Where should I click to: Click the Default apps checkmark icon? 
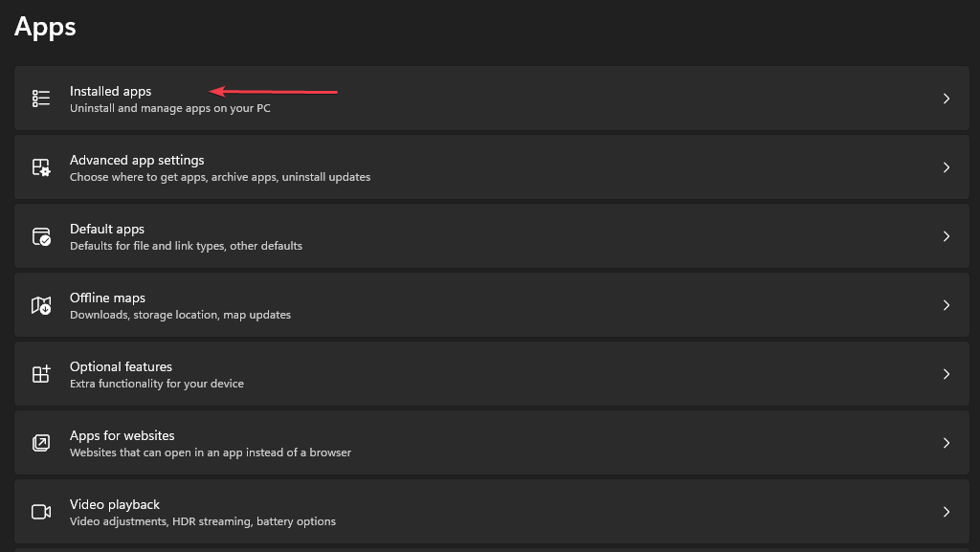pyautogui.click(x=40, y=235)
